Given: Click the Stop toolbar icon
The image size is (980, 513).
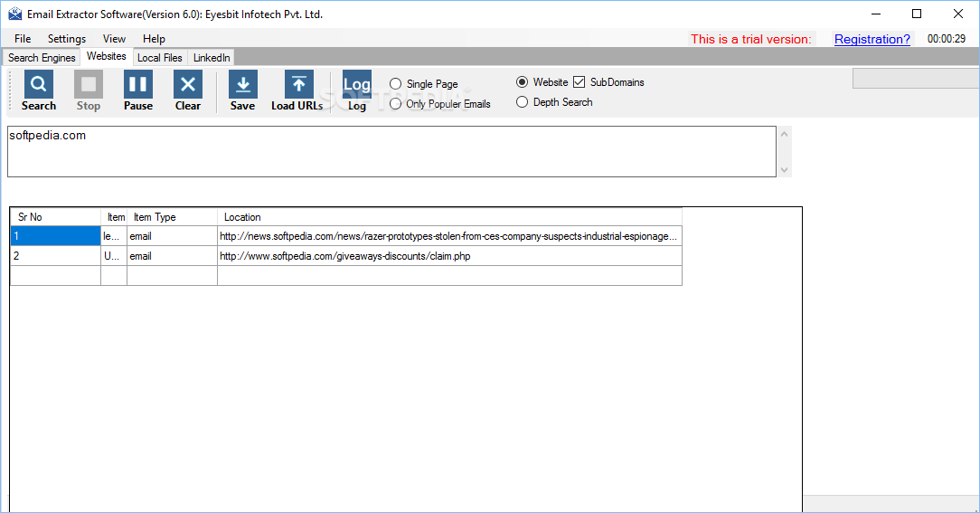Looking at the screenshot, I should click(88, 84).
